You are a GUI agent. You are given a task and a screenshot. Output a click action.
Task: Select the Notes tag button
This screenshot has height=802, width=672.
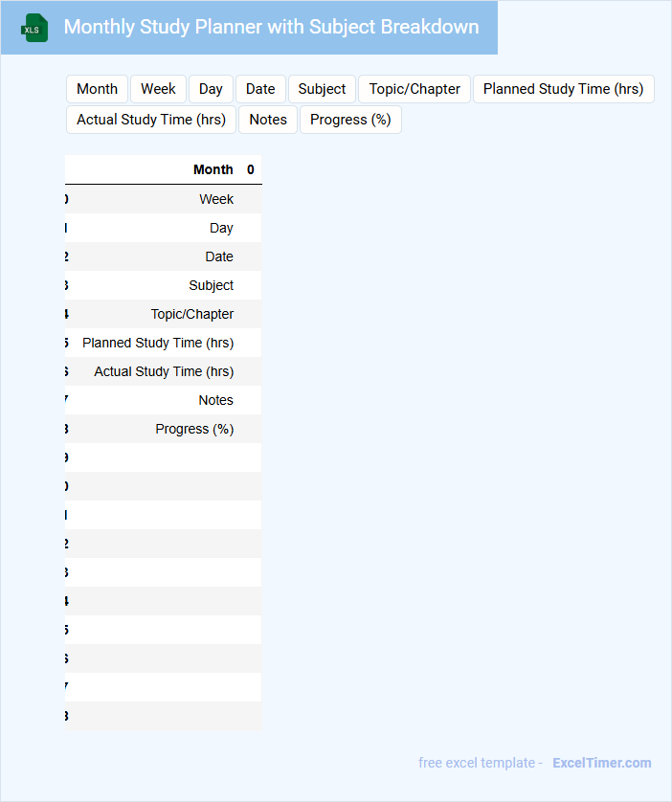click(x=268, y=120)
